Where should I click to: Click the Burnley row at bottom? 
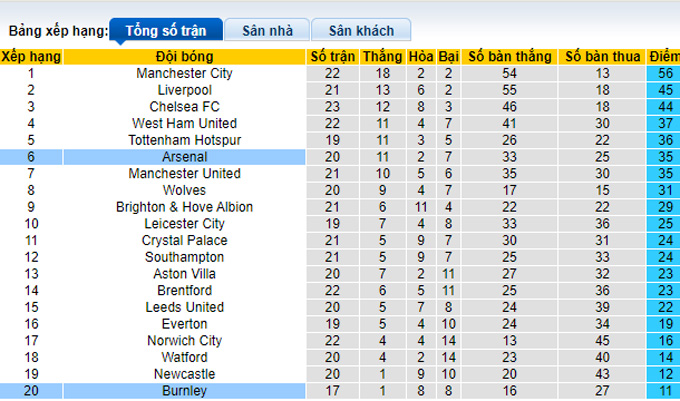point(184,390)
